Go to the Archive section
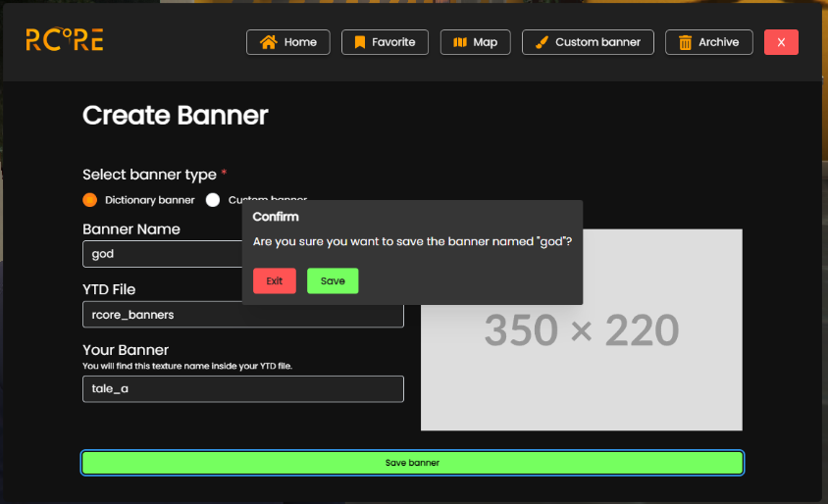828x504 pixels. click(x=718, y=42)
